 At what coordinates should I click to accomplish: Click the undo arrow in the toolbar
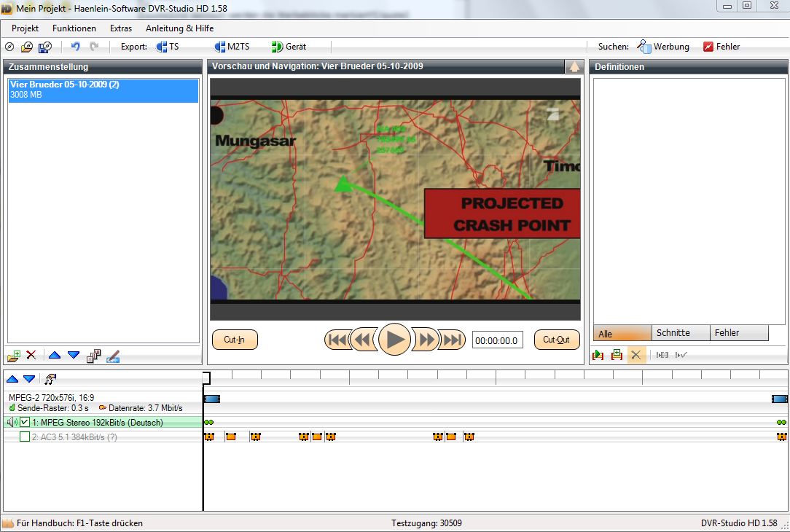75,47
